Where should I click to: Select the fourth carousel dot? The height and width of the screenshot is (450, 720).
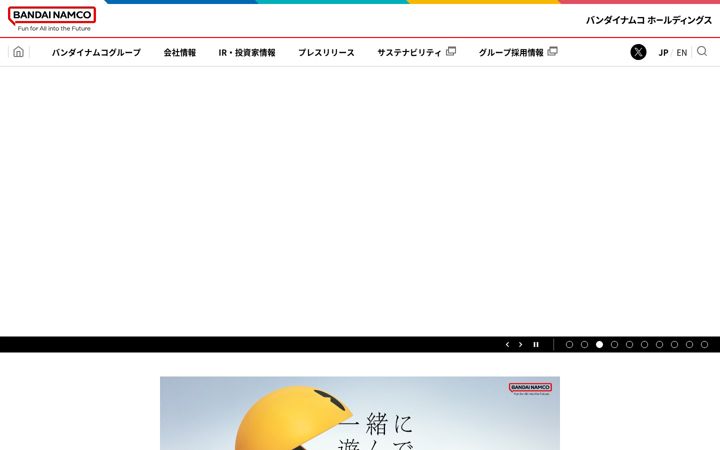614,344
